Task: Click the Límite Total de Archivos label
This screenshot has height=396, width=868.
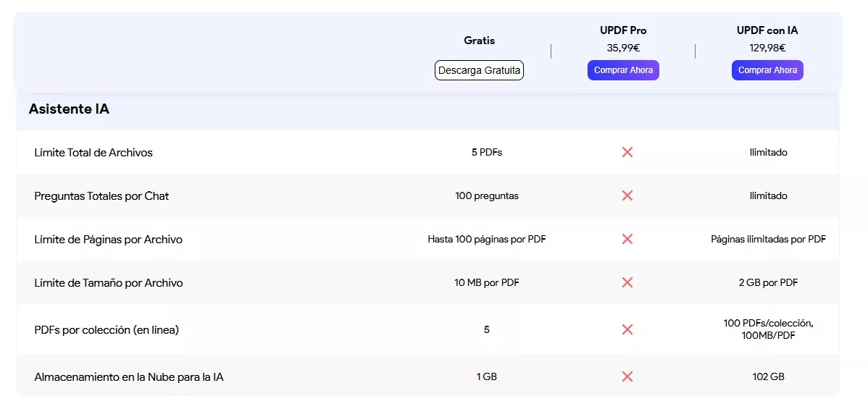Action: click(93, 153)
